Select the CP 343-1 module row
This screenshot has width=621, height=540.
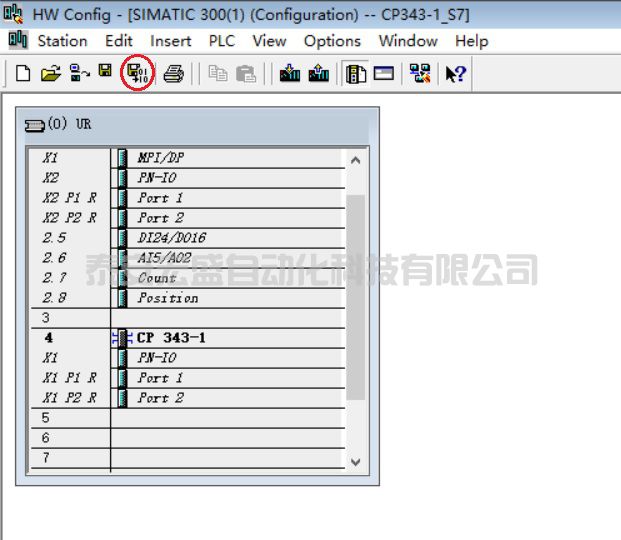(x=170, y=338)
